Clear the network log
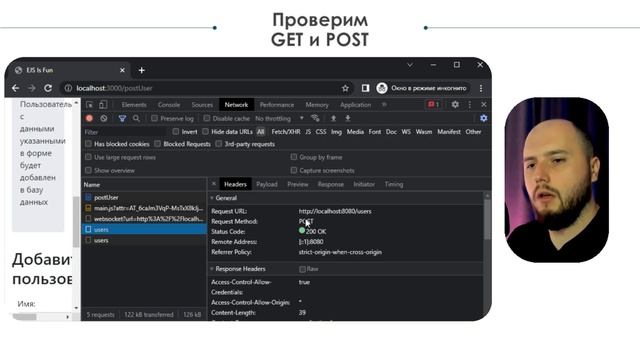640x360 pixels. pyautogui.click(x=104, y=118)
